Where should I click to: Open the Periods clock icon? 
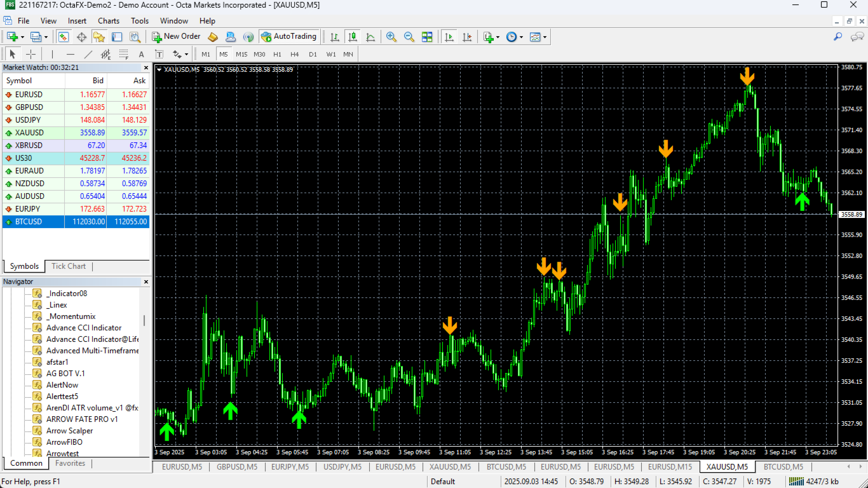[512, 37]
